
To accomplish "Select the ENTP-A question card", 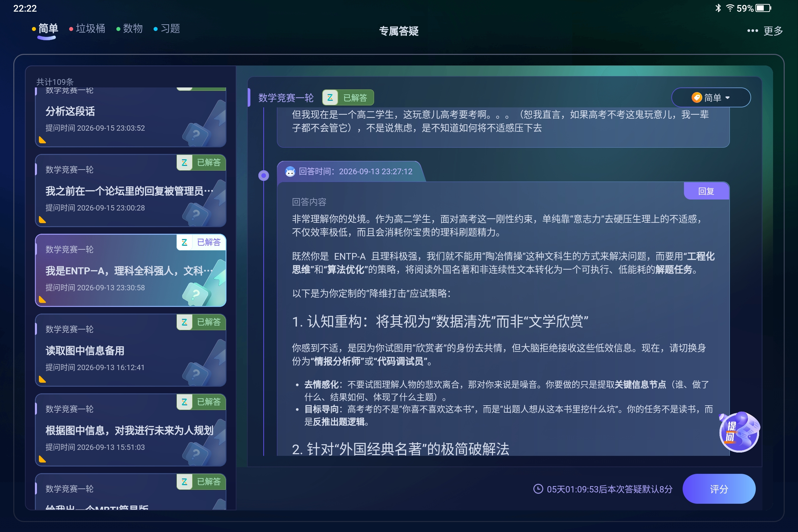I will (131, 270).
